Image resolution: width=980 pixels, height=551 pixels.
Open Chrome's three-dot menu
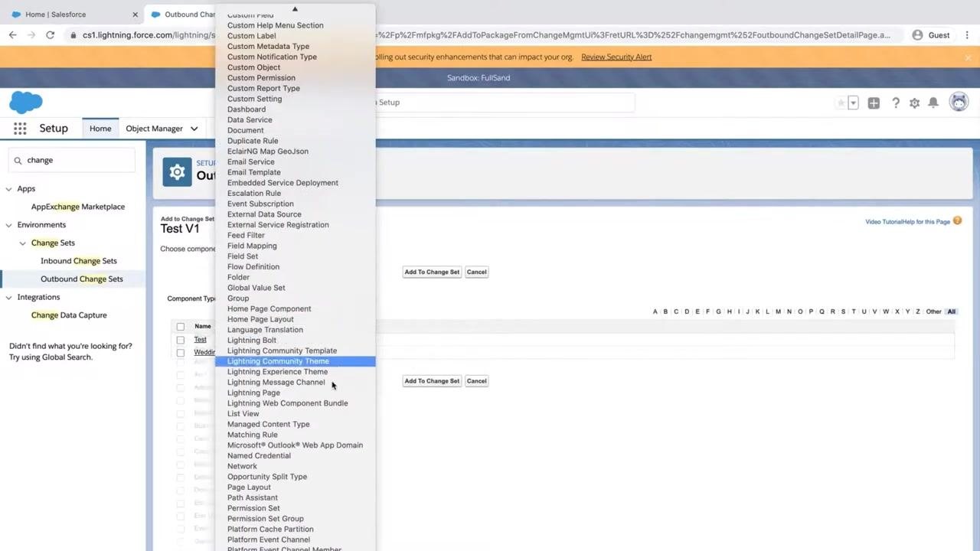(x=967, y=35)
